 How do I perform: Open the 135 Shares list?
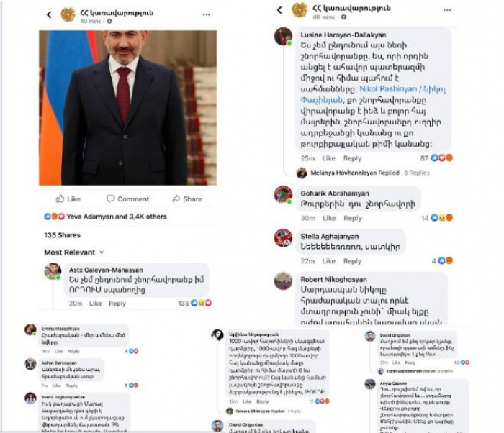(x=62, y=235)
